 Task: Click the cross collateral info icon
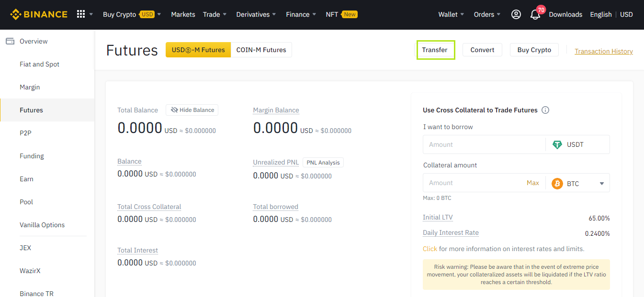click(x=545, y=110)
